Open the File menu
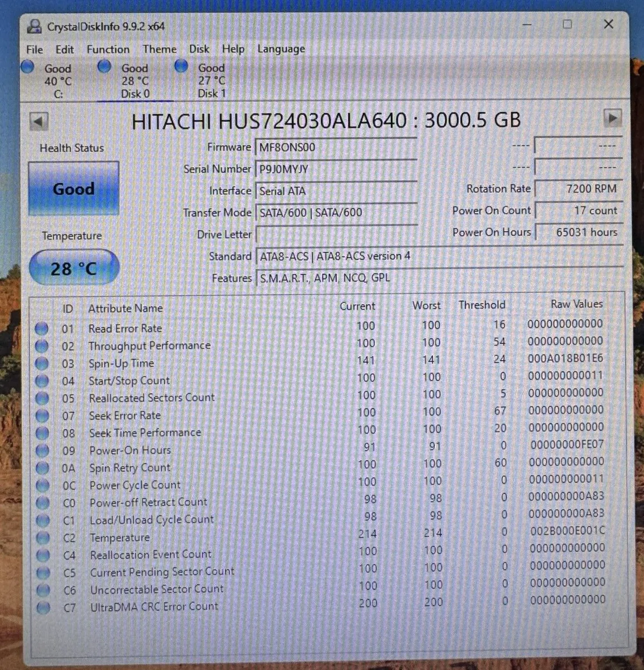Image resolution: width=644 pixels, height=670 pixels. (35, 50)
